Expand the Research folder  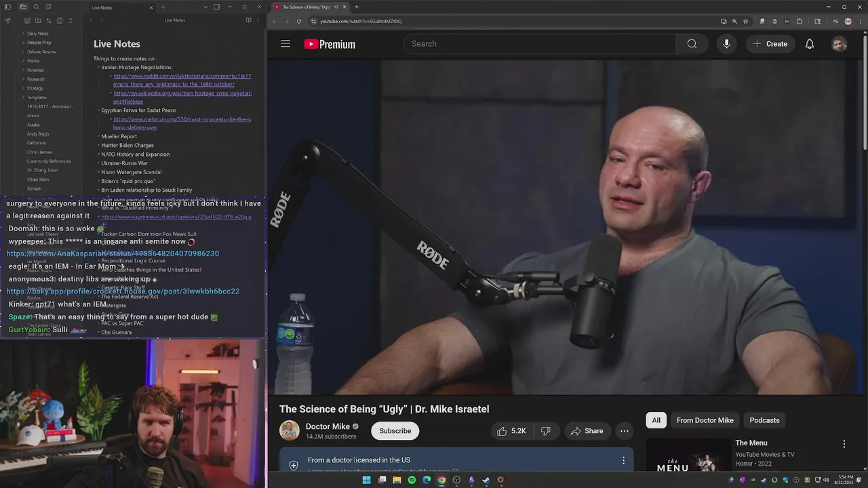tap(35, 79)
